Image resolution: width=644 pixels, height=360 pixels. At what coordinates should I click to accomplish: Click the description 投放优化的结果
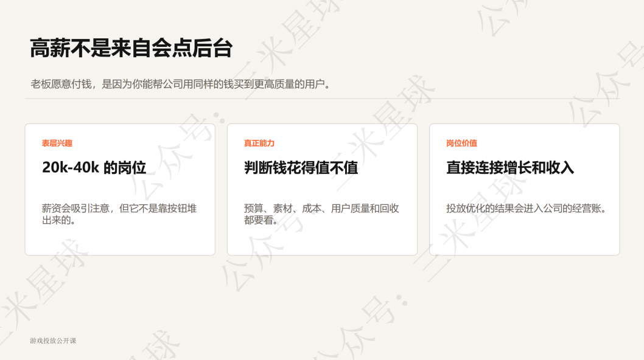click(x=526, y=209)
